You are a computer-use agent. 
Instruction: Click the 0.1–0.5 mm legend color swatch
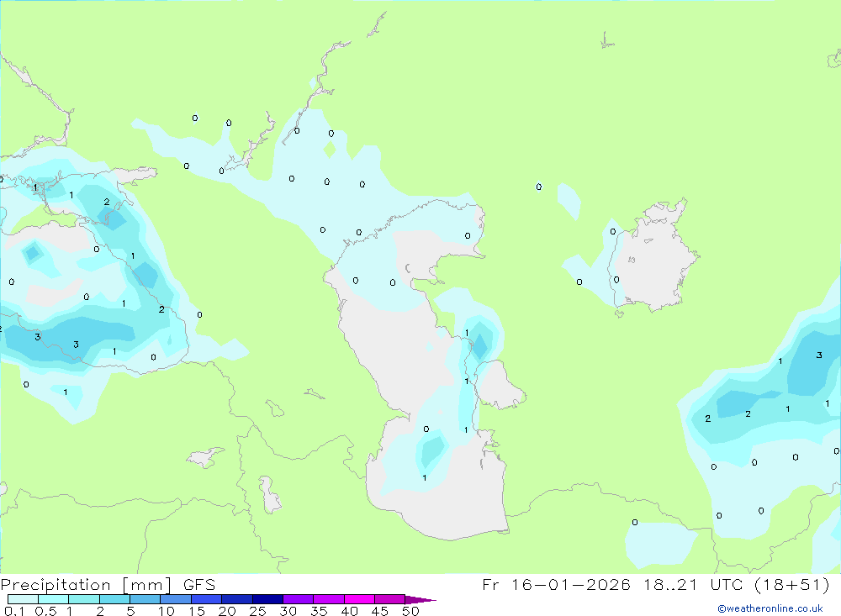[23, 599]
